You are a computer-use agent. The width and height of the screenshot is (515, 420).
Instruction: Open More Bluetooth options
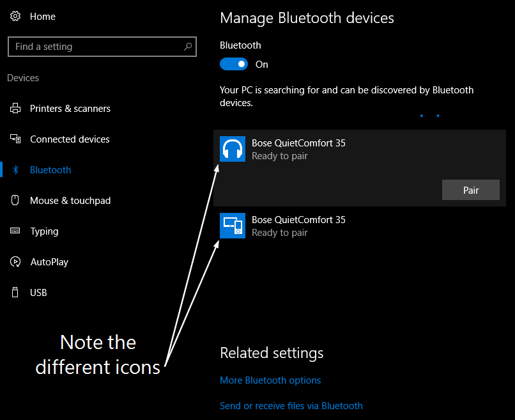pos(270,380)
